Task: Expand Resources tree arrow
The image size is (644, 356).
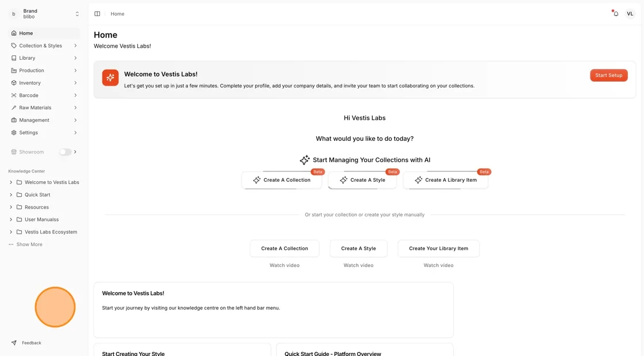Action: click(11, 207)
